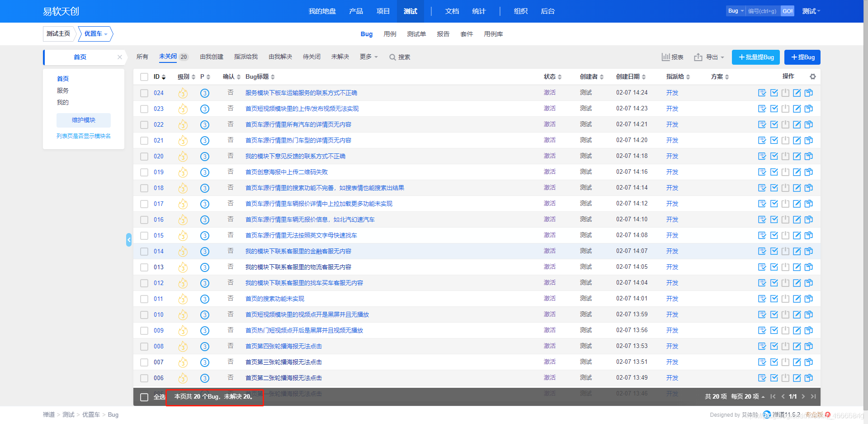The height and width of the screenshot is (424, 868).
Task: Click the 批量提Bug button
Action: click(756, 57)
